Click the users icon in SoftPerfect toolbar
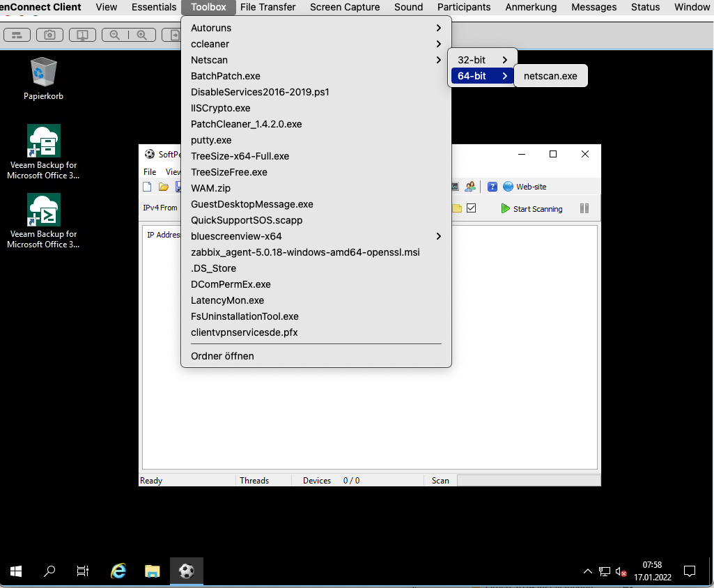This screenshot has width=714, height=588. pyautogui.click(x=470, y=187)
